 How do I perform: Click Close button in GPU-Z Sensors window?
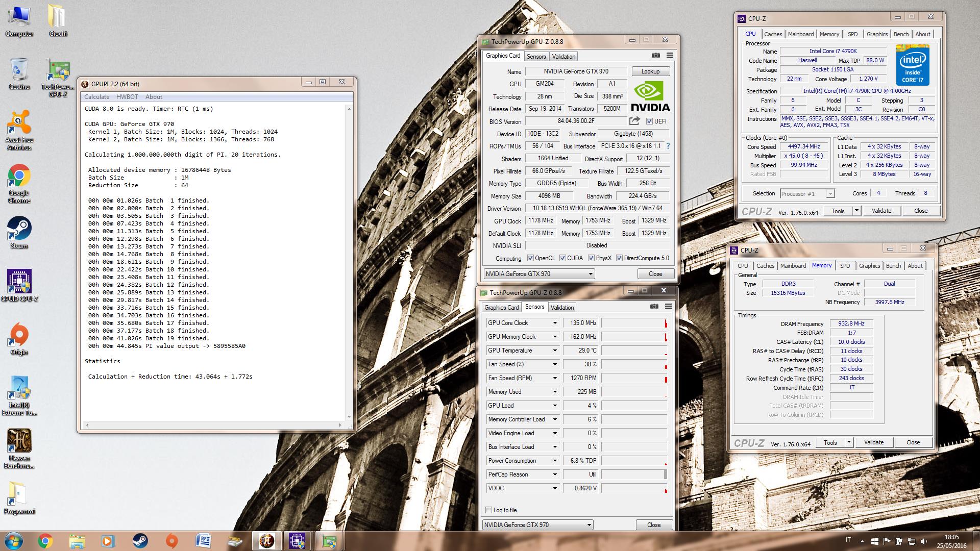(x=654, y=525)
